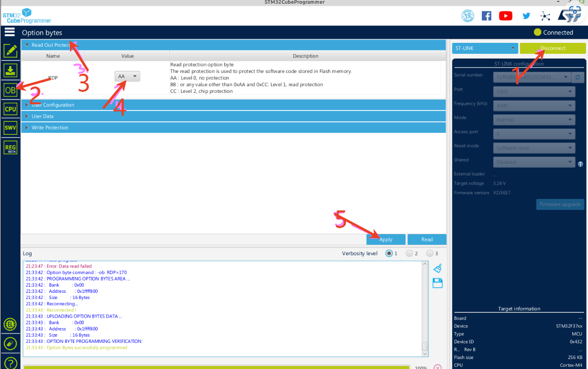Open Erasing & Programming download icon
This screenshot has height=369, width=588.
point(10,70)
